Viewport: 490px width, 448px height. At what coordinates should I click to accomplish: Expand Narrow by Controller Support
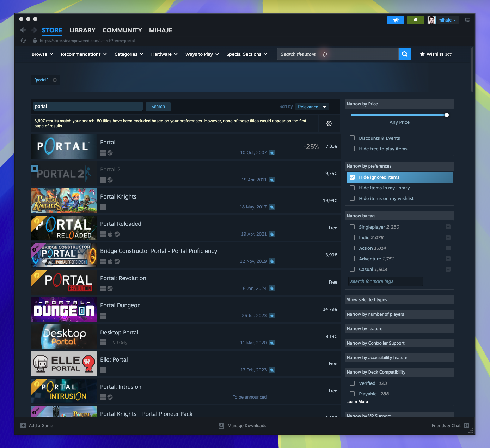pos(399,343)
